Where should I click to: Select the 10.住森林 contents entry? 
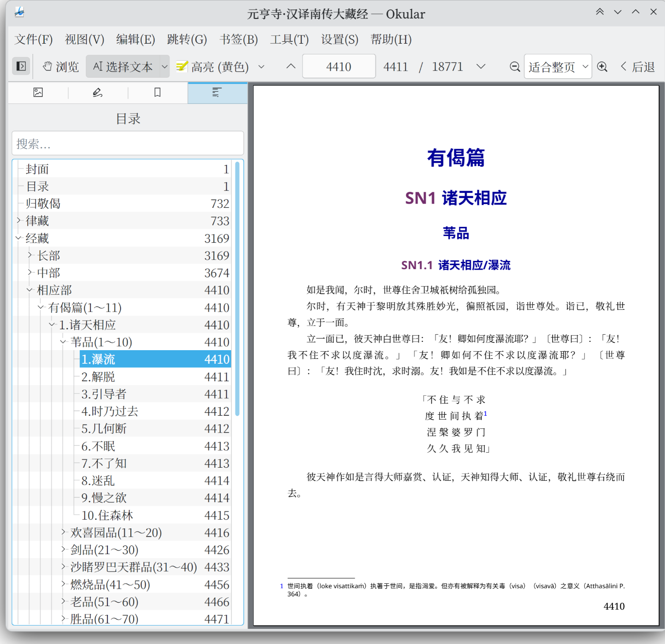[155, 515]
